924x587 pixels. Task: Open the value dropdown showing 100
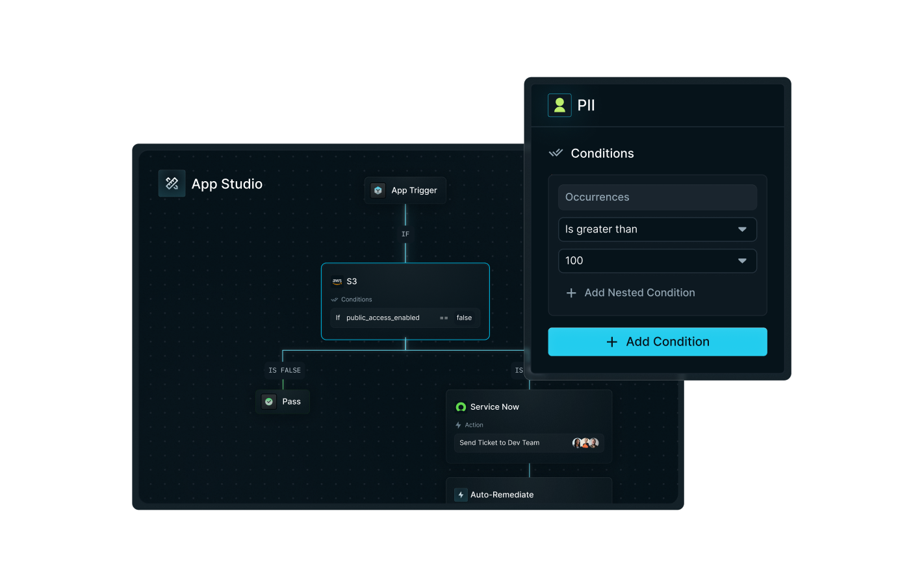657,260
